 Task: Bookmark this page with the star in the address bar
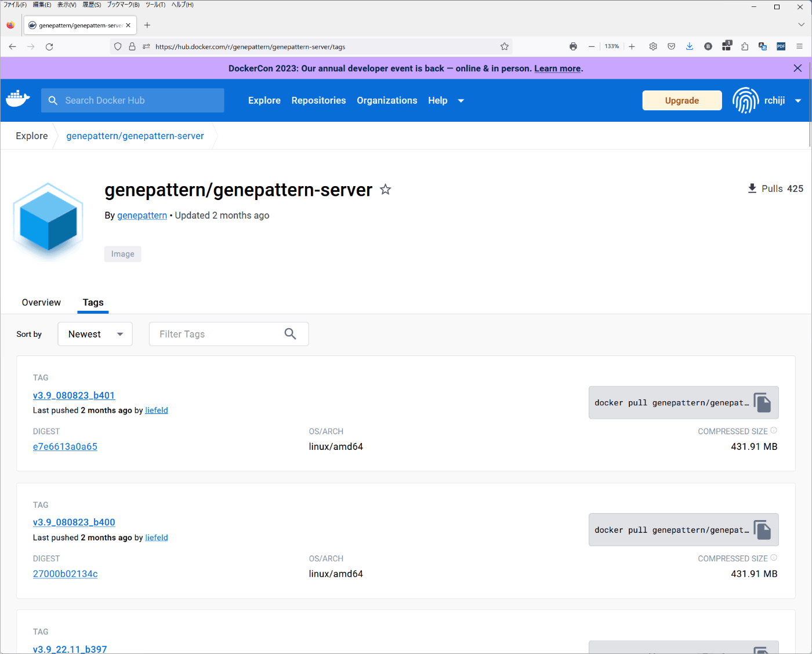(505, 46)
